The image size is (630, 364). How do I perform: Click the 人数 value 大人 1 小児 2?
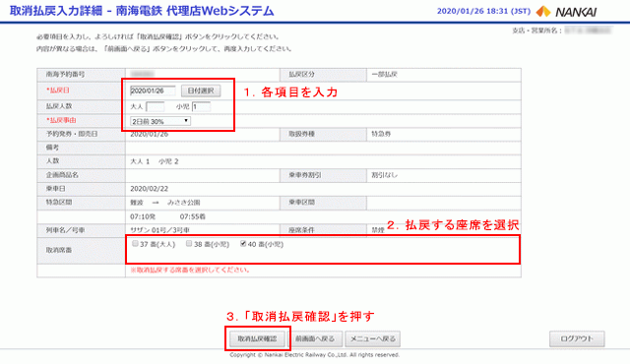point(155,161)
